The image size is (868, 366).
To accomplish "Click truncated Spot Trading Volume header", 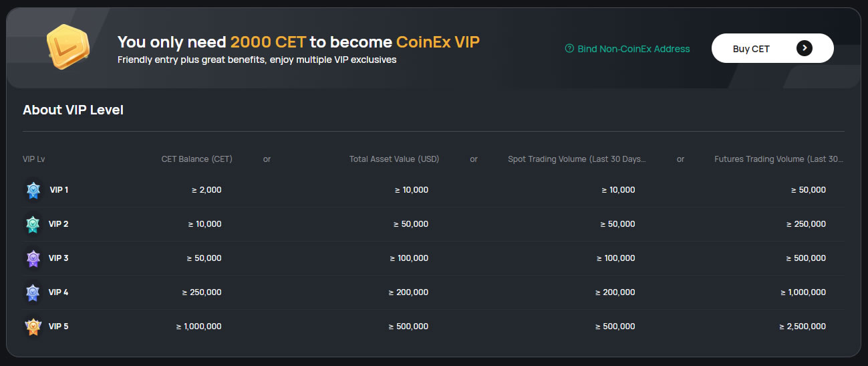I will click(x=577, y=159).
